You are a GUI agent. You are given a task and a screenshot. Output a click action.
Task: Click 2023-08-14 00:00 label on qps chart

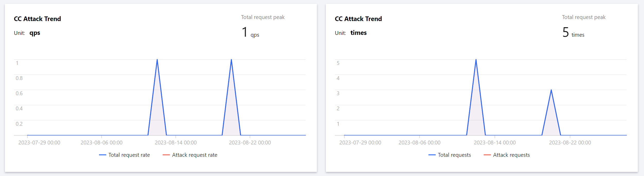click(176, 143)
